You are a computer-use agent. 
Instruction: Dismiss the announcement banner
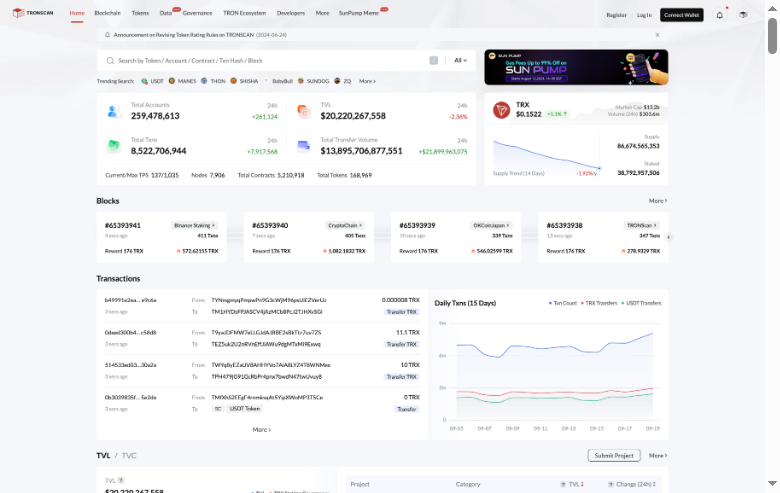point(657,34)
